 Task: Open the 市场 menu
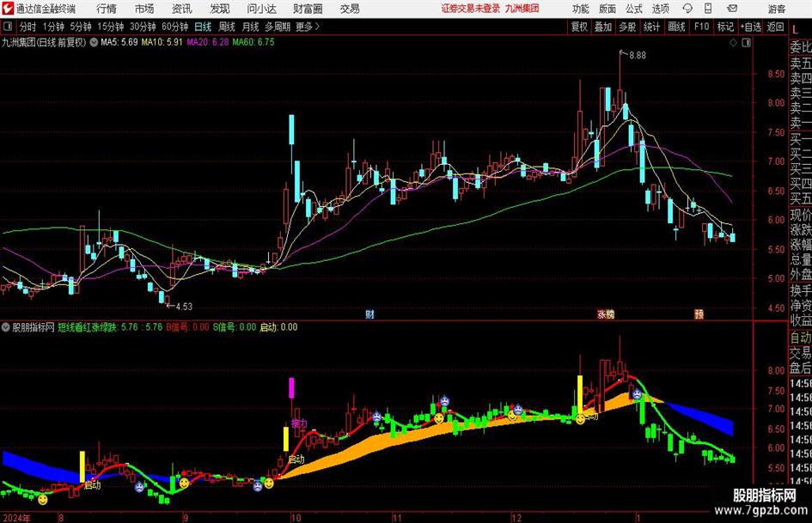pyautogui.click(x=144, y=9)
